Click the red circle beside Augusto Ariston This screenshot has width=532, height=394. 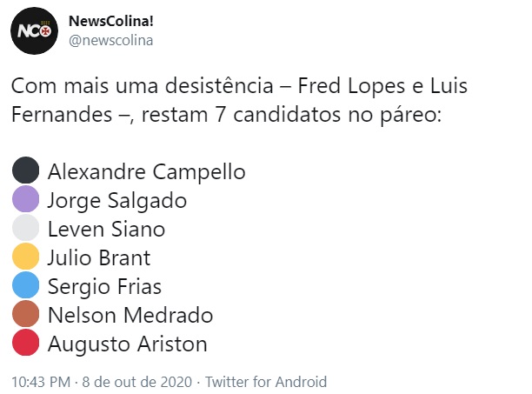[27, 343]
